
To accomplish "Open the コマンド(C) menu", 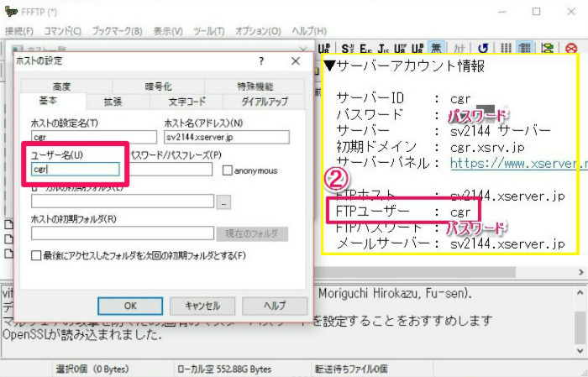I will pos(63,31).
